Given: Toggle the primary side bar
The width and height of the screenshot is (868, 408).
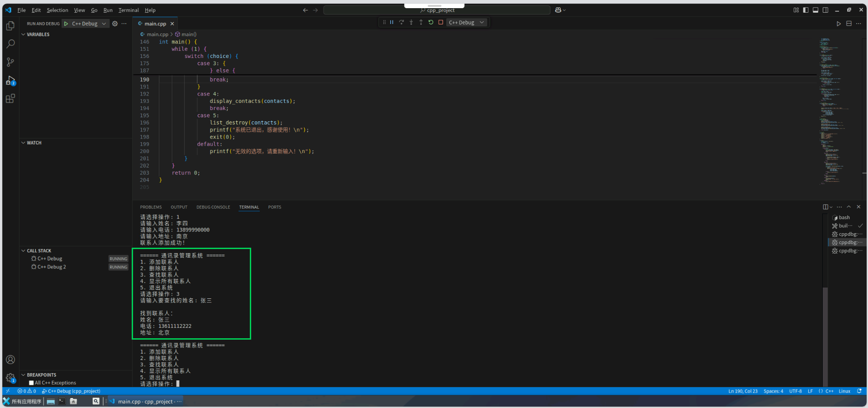Looking at the screenshot, I should [x=806, y=10].
